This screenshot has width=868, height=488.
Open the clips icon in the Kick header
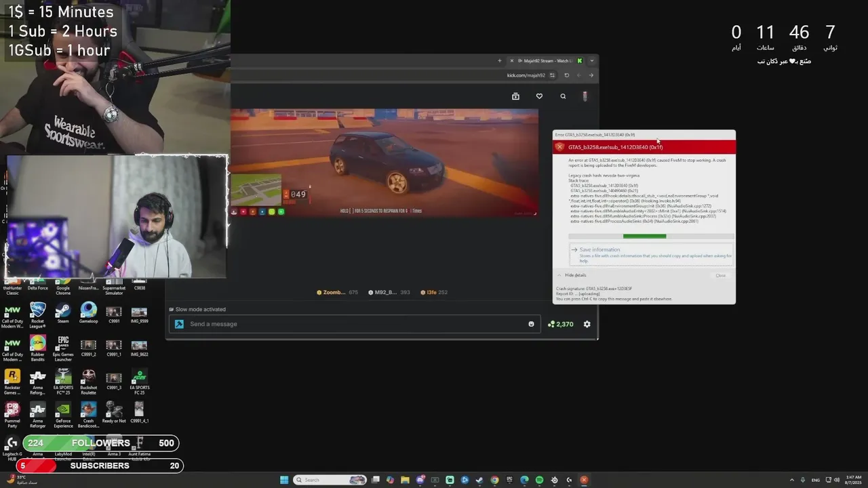point(515,96)
